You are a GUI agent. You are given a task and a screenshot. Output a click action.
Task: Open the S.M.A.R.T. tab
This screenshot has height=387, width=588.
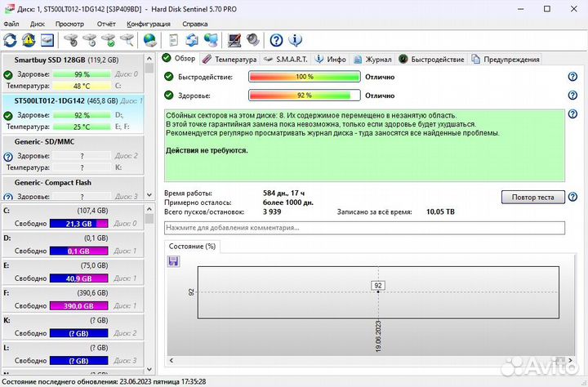coord(285,60)
